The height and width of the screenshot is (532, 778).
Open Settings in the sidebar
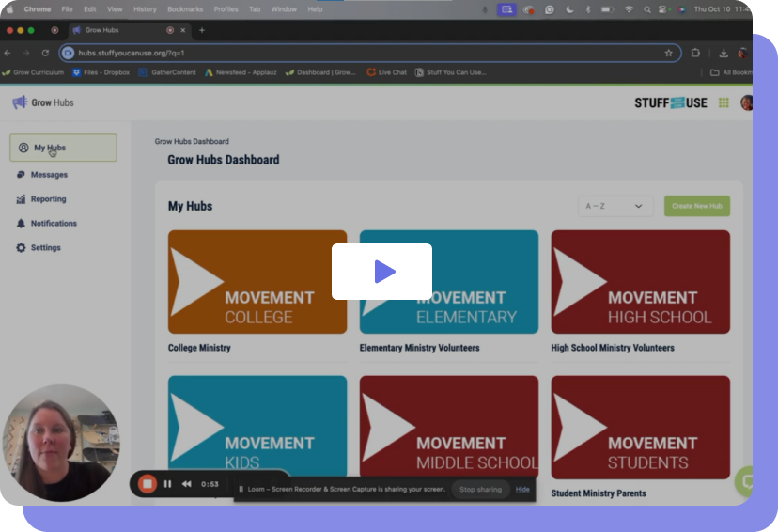[x=45, y=247]
